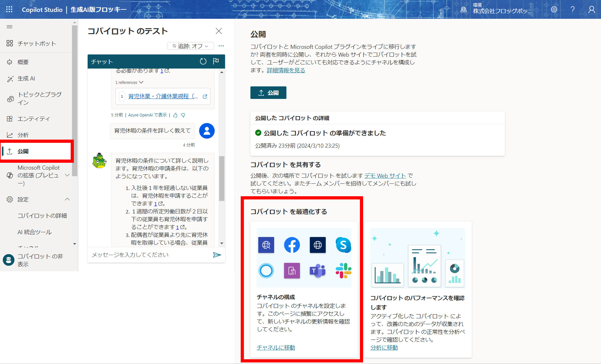Open 育児休業・介護休業規程 reference link
601x364 pixels.
coord(163,96)
